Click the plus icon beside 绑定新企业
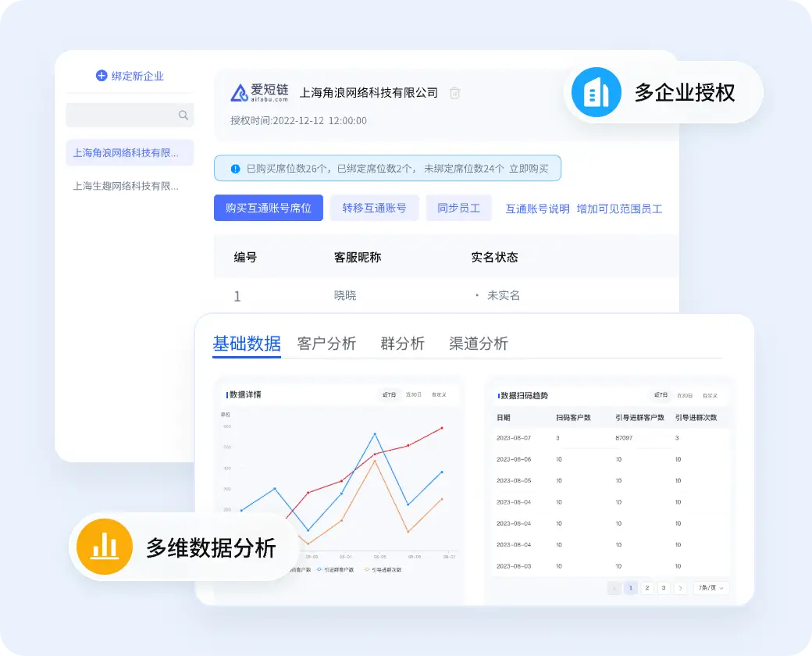The width and height of the screenshot is (812, 656). pyautogui.click(x=101, y=76)
